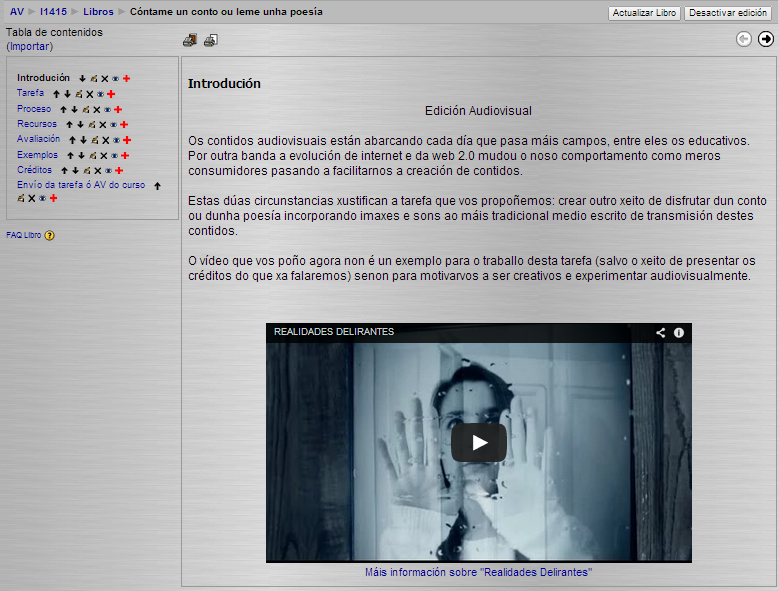The height and width of the screenshot is (591, 779).
Task: Add new chapter after Avaliación
Action: tap(127, 141)
